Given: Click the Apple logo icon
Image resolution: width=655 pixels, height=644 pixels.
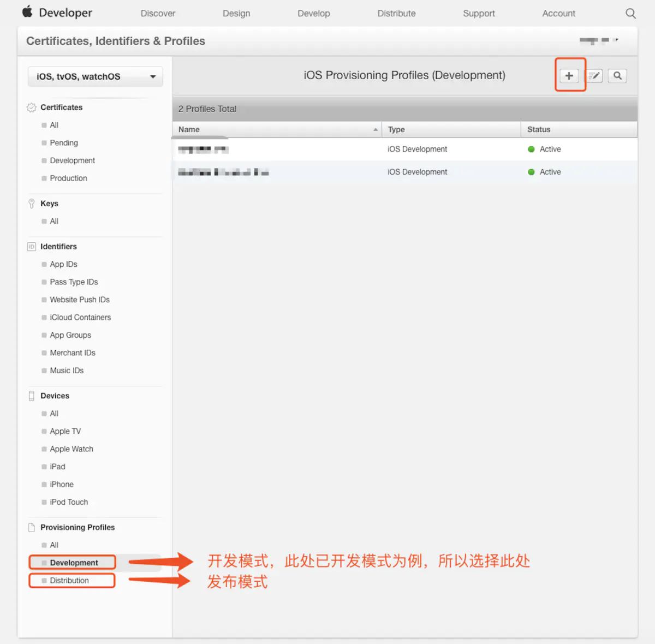Looking at the screenshot, I should tap(27, 11).
